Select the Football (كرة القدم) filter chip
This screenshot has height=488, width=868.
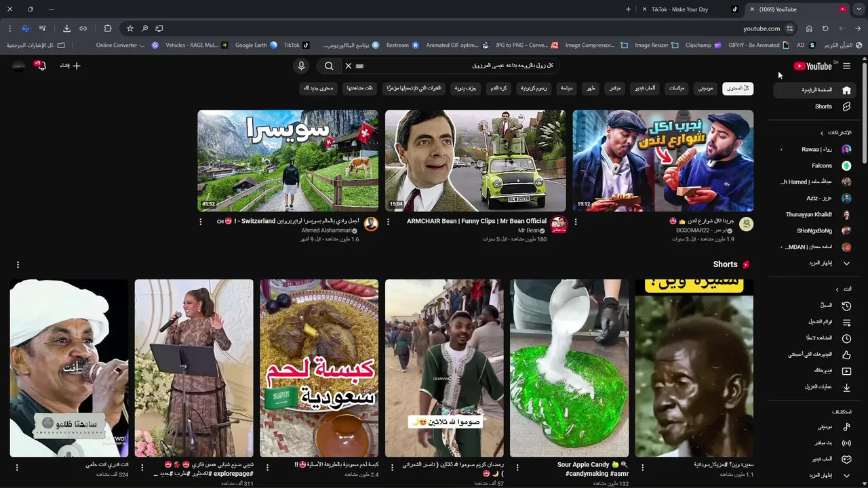tap(499, 88)
